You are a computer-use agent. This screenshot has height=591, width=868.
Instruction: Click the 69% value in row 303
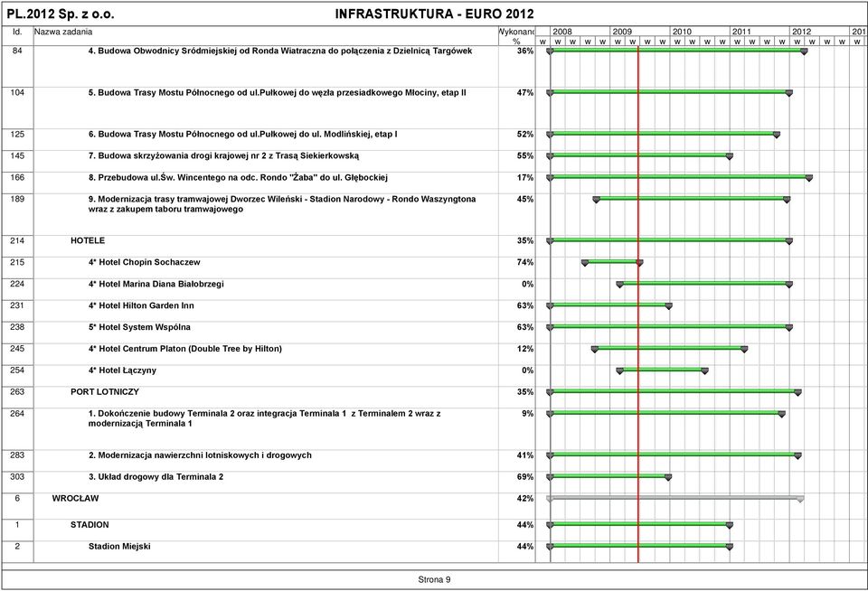pyautogui.click(x=525, y=476)
